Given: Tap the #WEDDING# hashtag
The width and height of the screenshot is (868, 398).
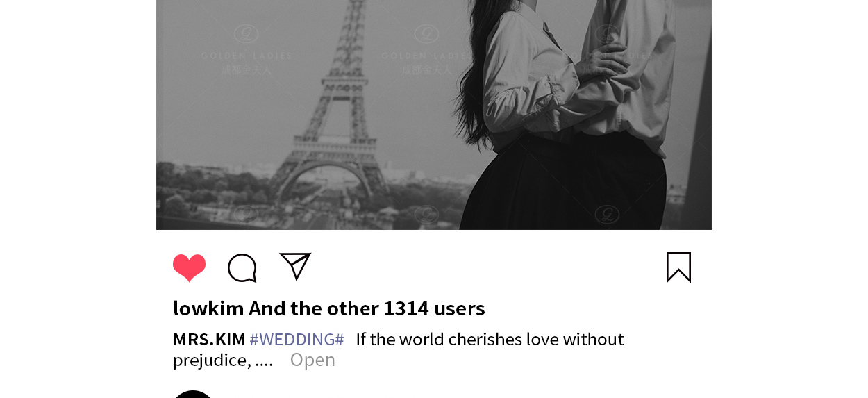Looking at the screenshot, I should tap(297, 339).
